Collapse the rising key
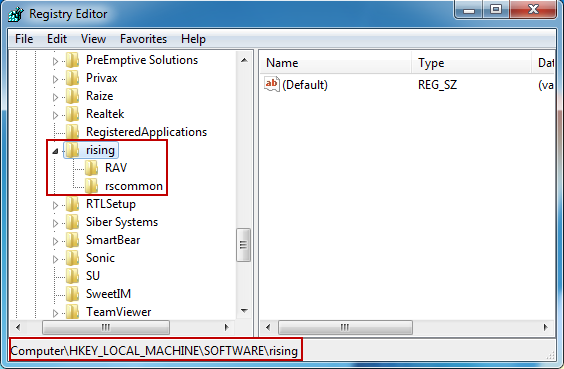Image resolution: width=564 pixels, height=369 pixels. 55,151
